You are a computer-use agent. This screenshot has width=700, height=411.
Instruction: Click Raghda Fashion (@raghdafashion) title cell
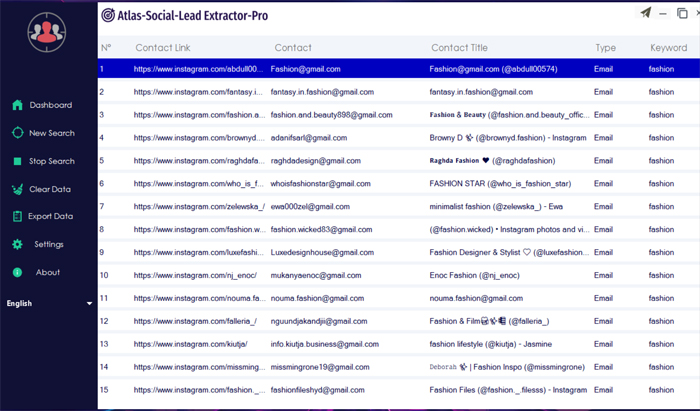(x=492, y=161)
